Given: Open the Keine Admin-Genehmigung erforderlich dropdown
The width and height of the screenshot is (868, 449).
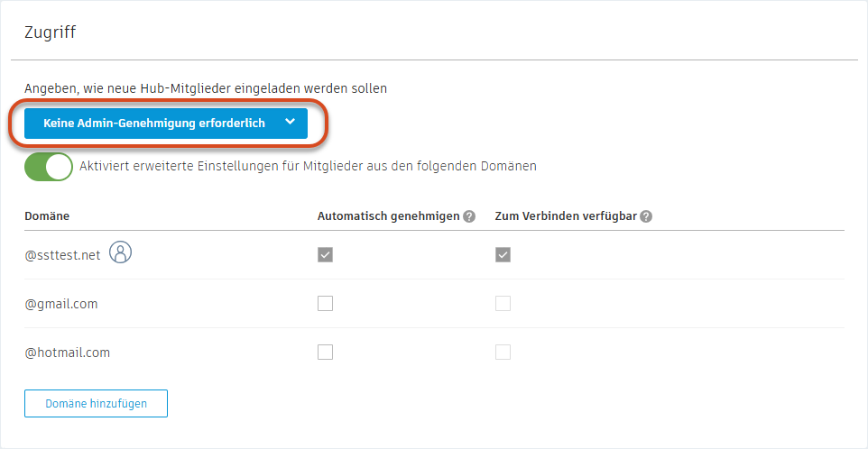Looking at the screenshot, I should pos(154,124).
